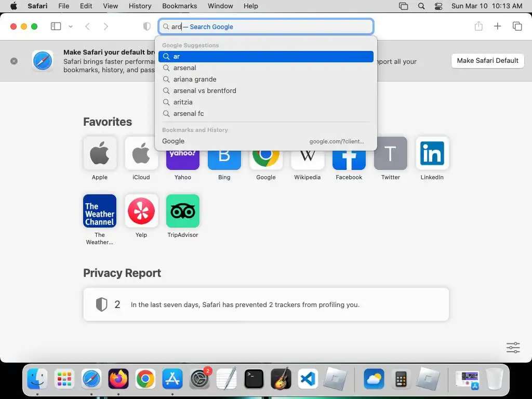Image resolution: width=532 pixels, height=399 pixels.
Task: Open a new tab with plus icon
Action: coord(497,26)
